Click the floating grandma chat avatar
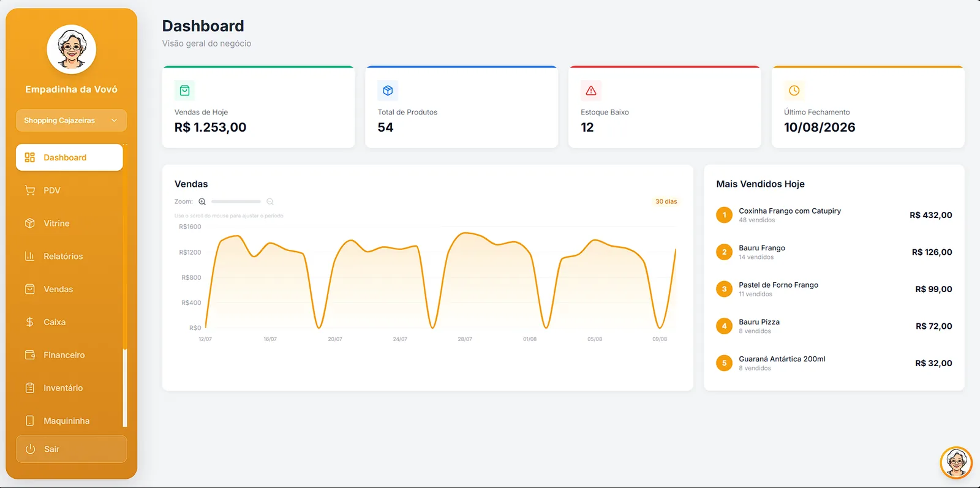The image size is (980, 488). pyautogui.click(x=956, y=462)
